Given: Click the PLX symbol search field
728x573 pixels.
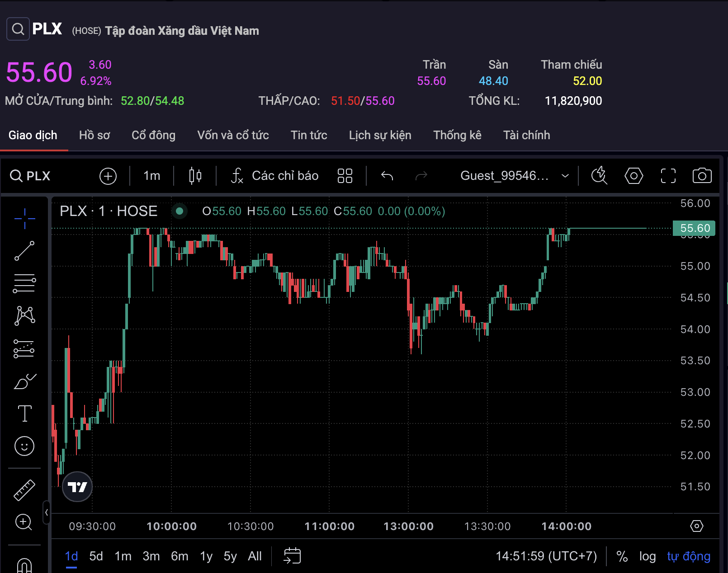Looking at the screenshot, I should tap(31, 176).
